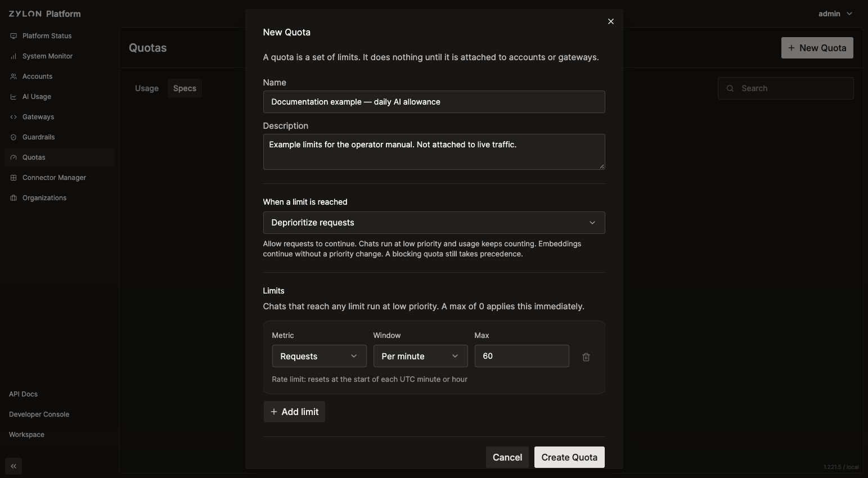Screen dimensions: 868x478
Task: Open the API Docs link
Action: point(23,394)
